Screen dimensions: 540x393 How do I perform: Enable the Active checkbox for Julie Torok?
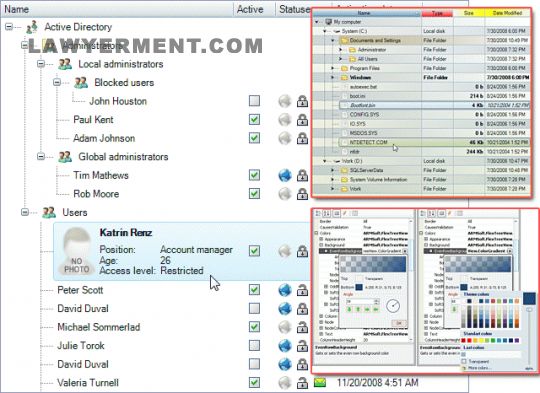(x=255, y=345)
